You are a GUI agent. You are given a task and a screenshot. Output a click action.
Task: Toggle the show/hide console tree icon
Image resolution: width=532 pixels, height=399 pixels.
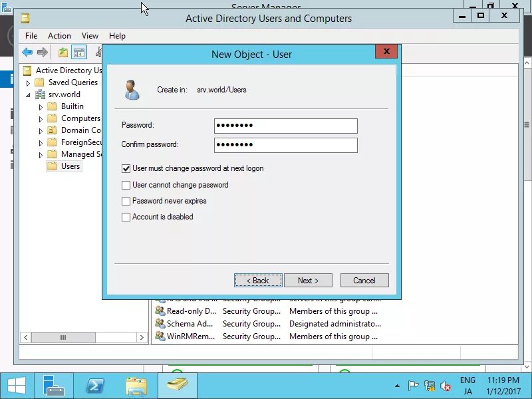point(78,53)
